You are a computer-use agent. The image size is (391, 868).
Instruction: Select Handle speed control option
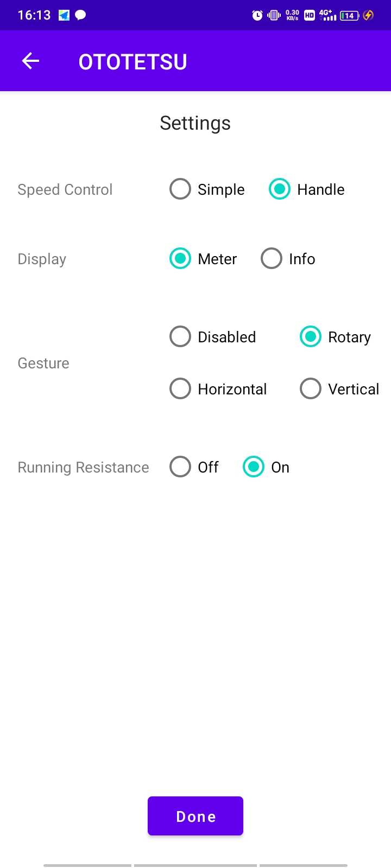pyautogui.click(x=280, y=189)
